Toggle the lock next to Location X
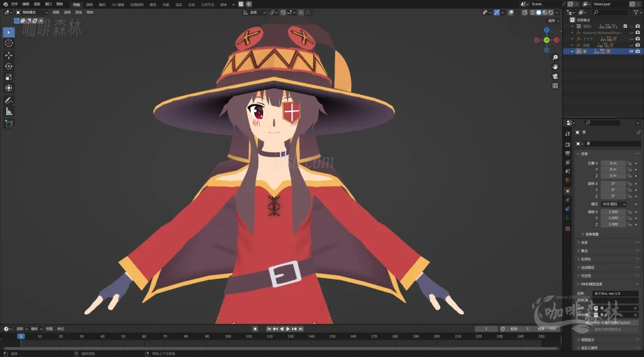 pos(629,163)
